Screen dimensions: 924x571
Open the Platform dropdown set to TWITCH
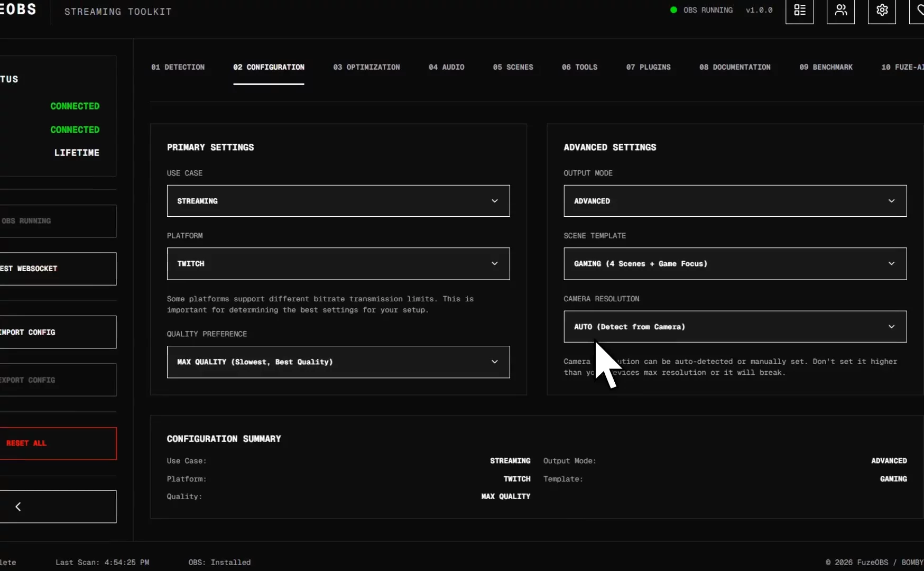pyautogui.click(x=338, y=263)
